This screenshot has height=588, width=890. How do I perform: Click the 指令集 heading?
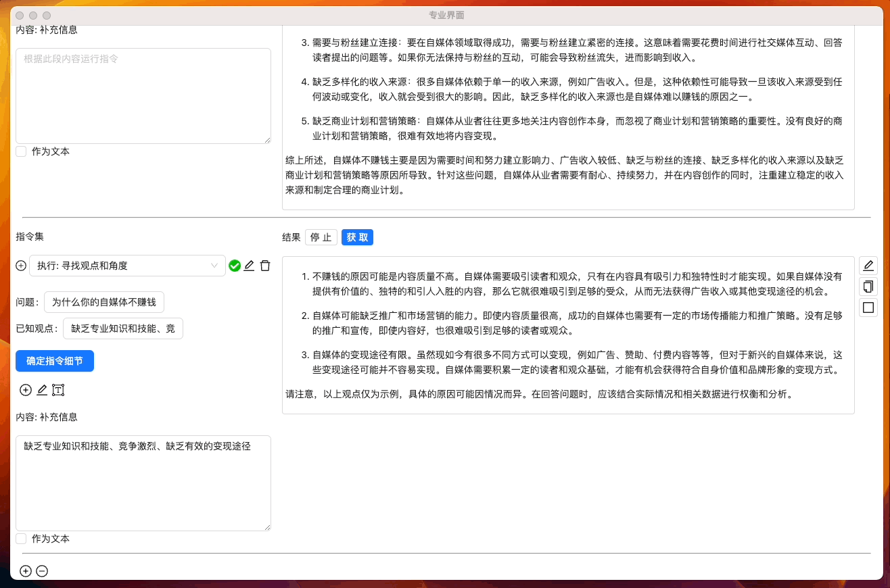30,237
